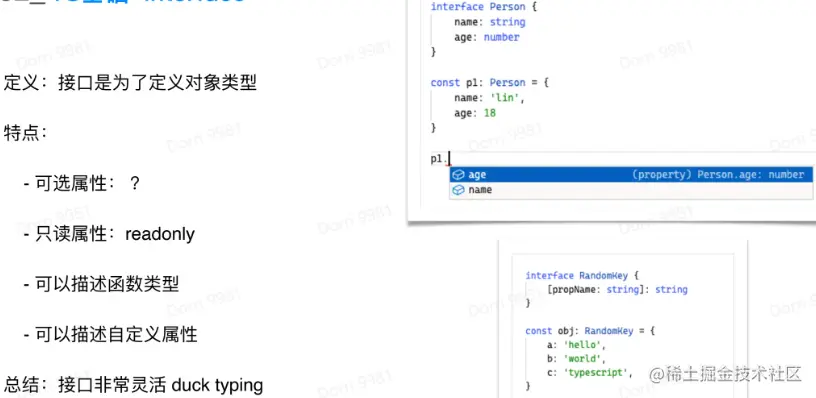Click the "b: 'world'," code line
The width and height of the screenshot is (816, 398).
577,358
